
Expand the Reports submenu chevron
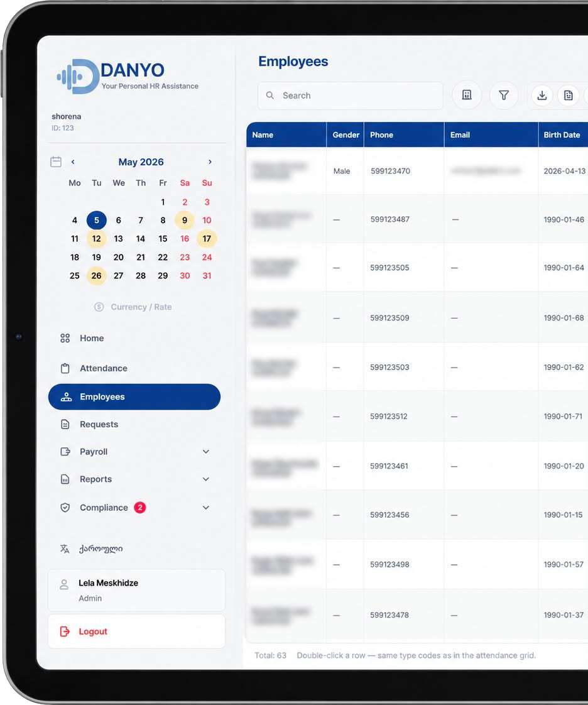point(206,479)
